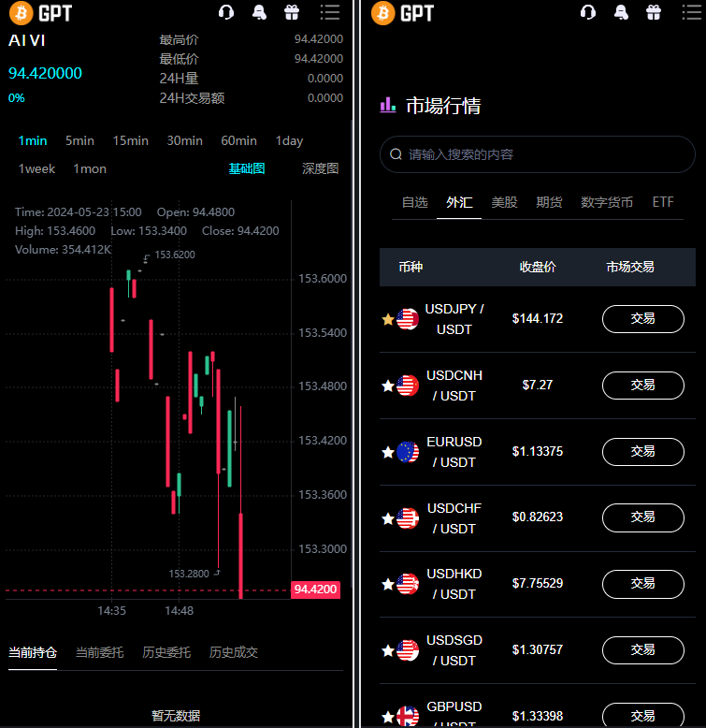Switch to 自选 market category
The image size is (706, 728).
point(414,202)
